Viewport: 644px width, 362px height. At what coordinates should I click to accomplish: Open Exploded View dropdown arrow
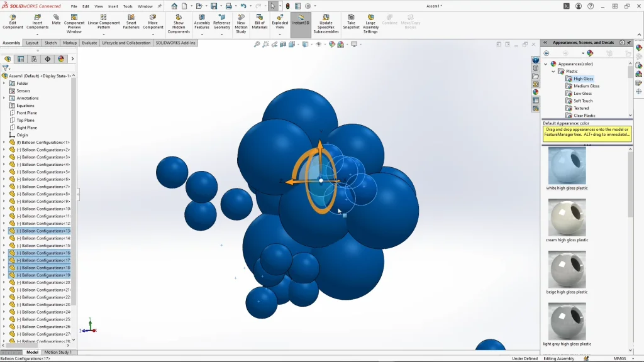(x=280, y=35)
